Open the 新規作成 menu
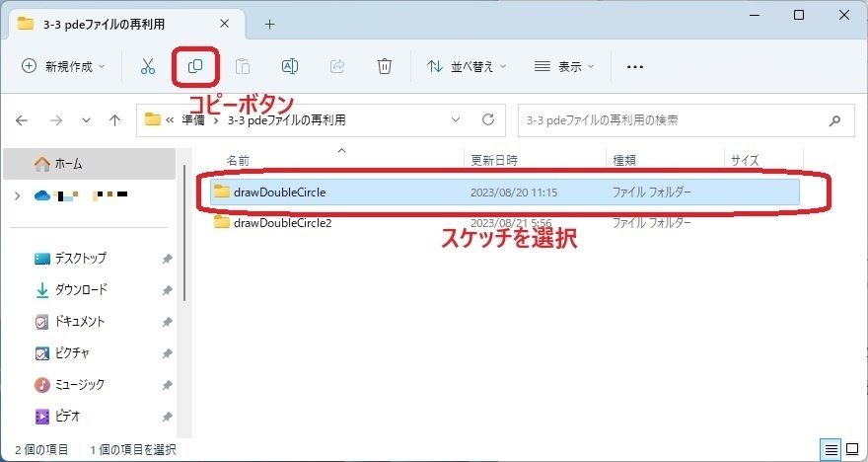Screen dimensions: 868x462 pyautogui.click(x=63, y=66)
